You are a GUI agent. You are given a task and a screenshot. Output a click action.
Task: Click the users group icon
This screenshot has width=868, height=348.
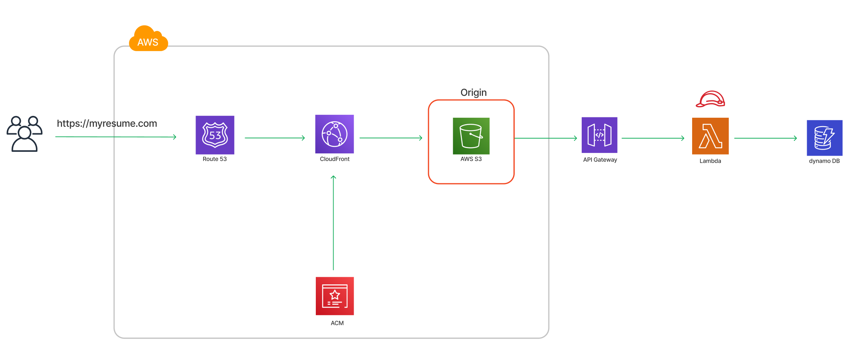tap(25, 134)
